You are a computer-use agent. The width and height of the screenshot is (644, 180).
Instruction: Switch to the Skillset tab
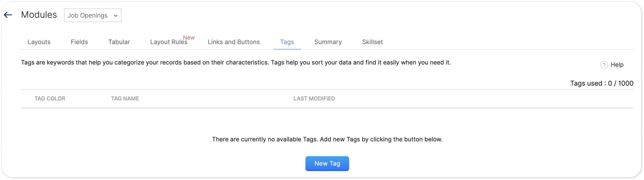click(x=372, y=42)
